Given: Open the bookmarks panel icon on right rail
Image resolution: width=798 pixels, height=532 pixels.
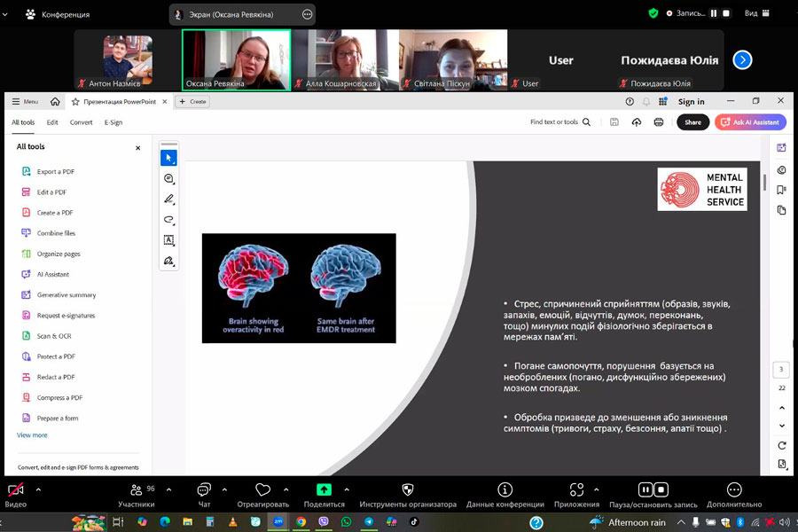Looking at the screenshot, I should [x=781, y=190].
